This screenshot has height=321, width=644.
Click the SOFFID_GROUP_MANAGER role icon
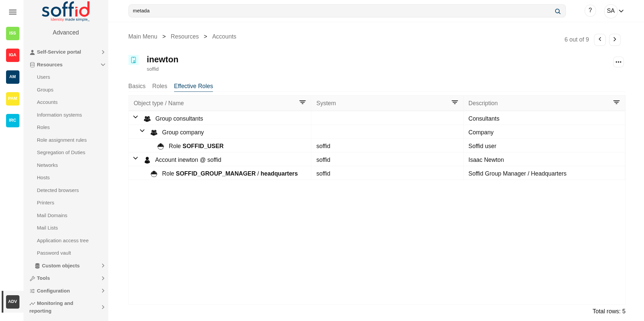(x=154, y=174)
